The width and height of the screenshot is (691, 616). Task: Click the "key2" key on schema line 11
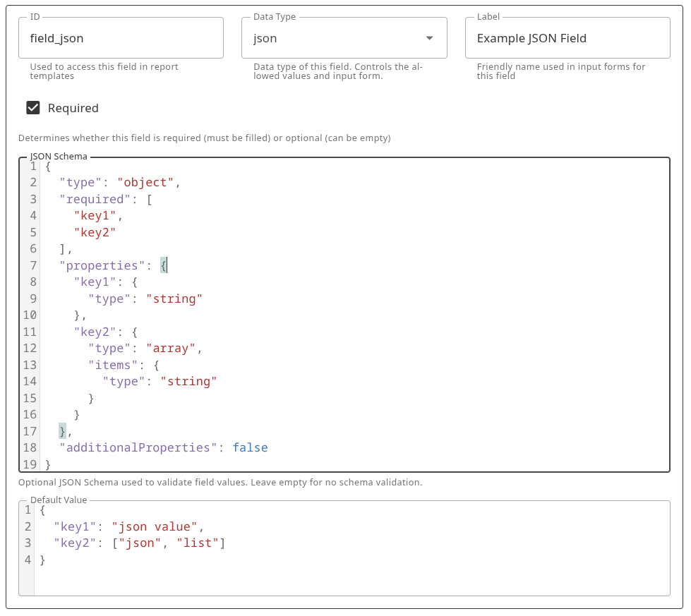(95, 332)
